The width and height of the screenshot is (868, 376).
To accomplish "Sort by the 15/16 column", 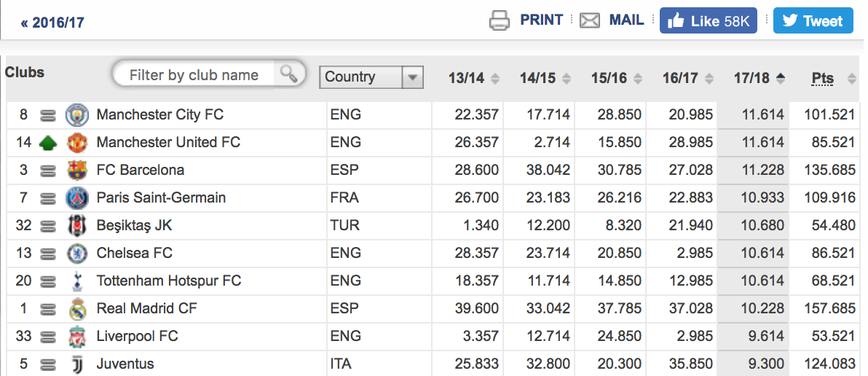I will click(x=617, y=78).
